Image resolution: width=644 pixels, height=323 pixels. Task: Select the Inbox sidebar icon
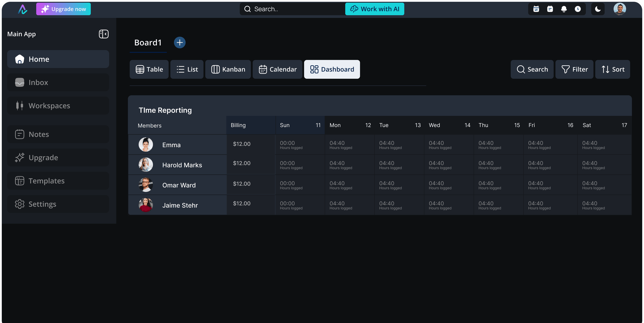coord(19,82)
